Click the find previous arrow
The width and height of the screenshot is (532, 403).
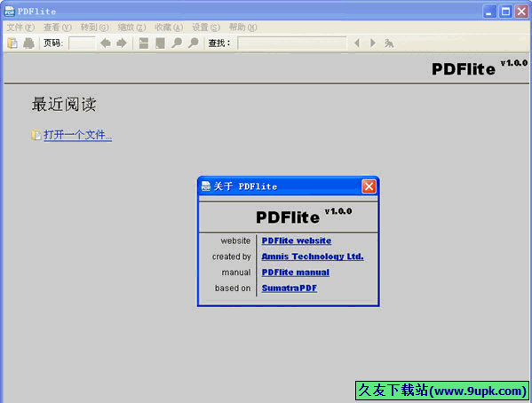point(357,43)
